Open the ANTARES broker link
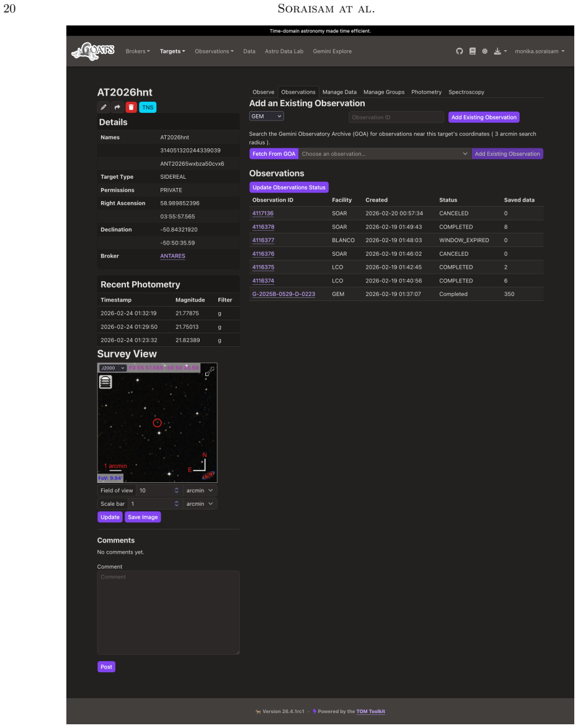Viewport: 578px width, 728px height. tap(172, 256)
